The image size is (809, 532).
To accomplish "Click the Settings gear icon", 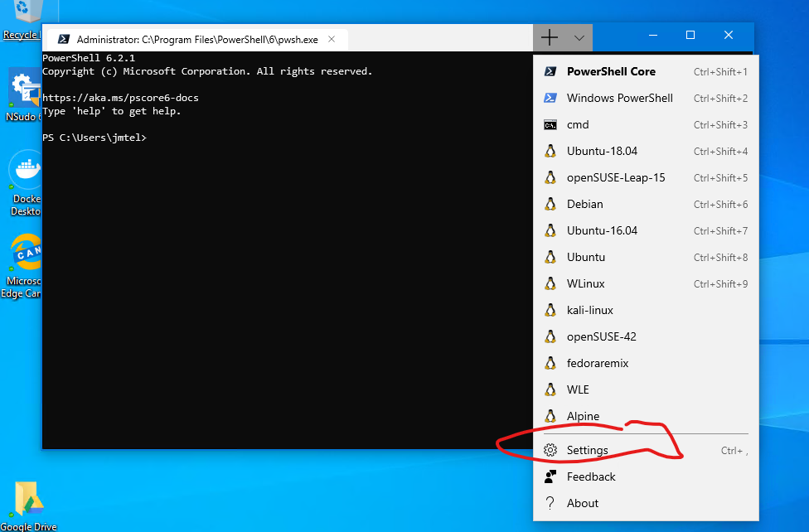I will [x=550, y=451].
